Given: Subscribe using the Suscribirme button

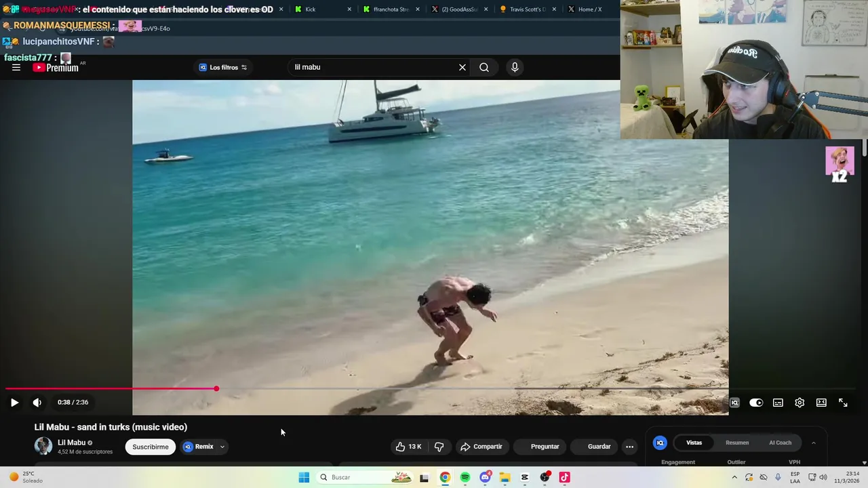Looking at the screenshot, I should pos(151,447).
